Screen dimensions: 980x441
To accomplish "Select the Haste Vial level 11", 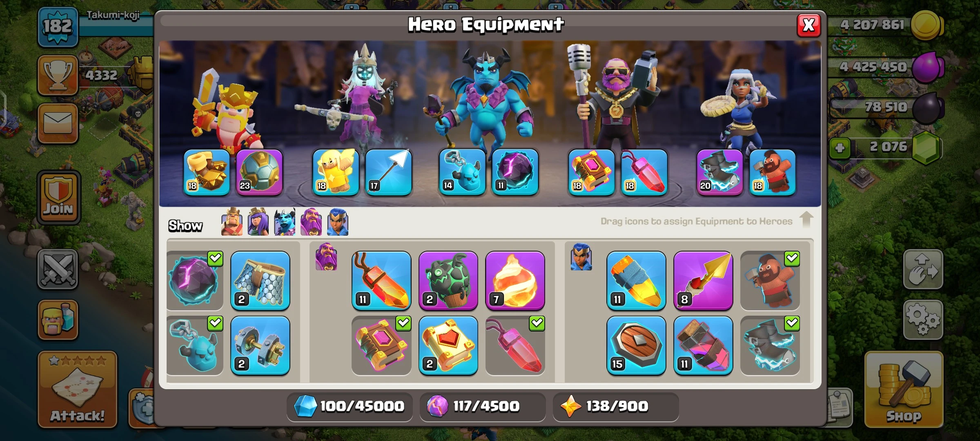I will click(x=703, y=345).
